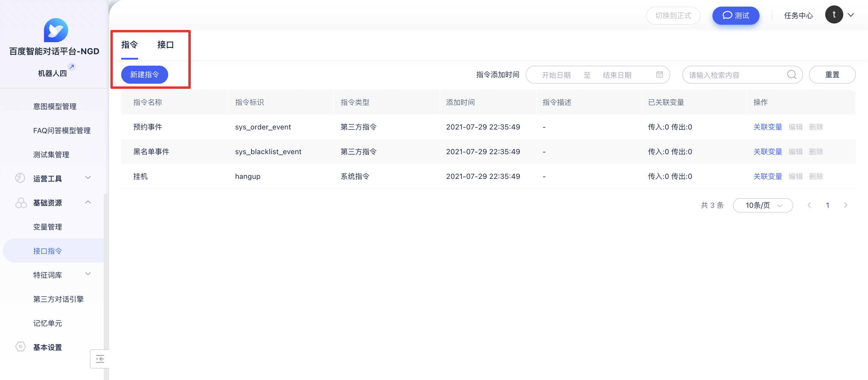Click the 黑名单事件 name cell
Image resolution: width=868 pixels, height=380 pixels.
[151, 151]
